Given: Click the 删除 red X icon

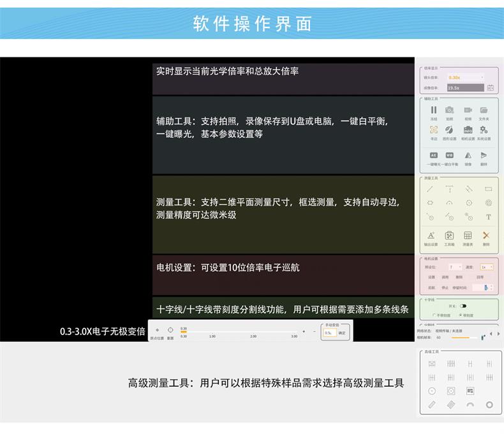Looking at the screenshot, I should (486, 236).
